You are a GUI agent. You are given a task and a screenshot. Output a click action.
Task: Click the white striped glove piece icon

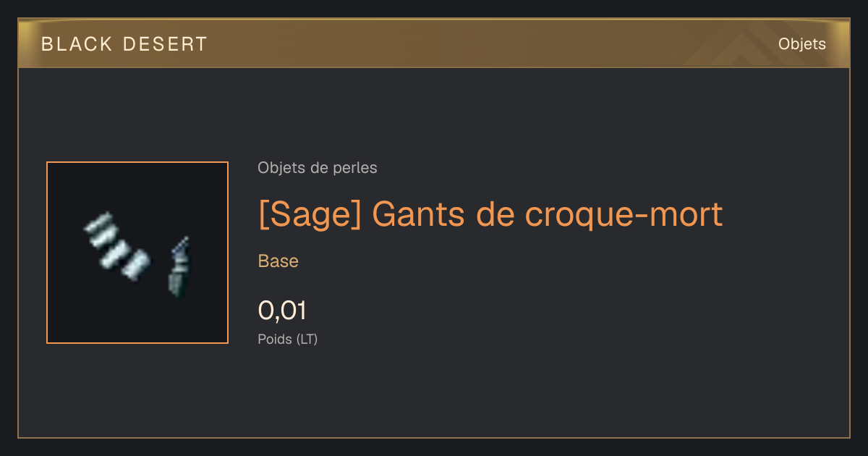point(117,246)
